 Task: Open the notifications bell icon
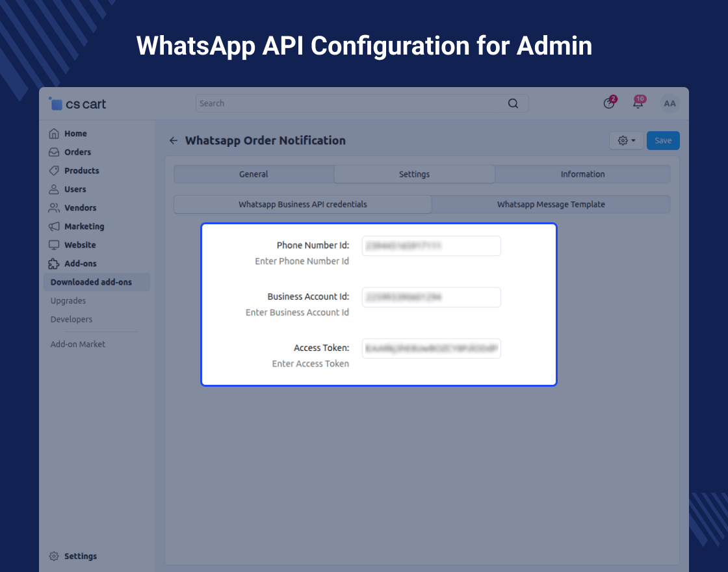coord(638,103)
